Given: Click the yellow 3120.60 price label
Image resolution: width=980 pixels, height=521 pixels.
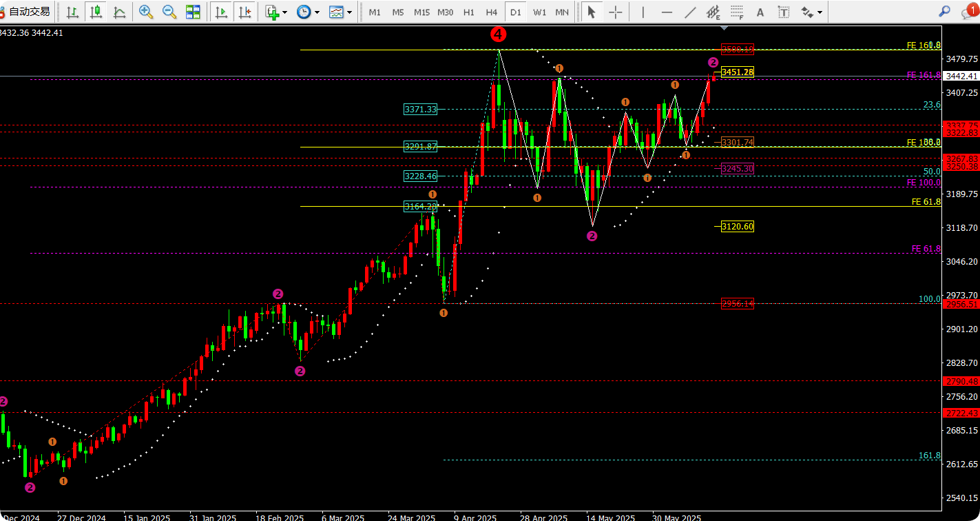Looking at the screenshot, I should click(x=737, y=226).
